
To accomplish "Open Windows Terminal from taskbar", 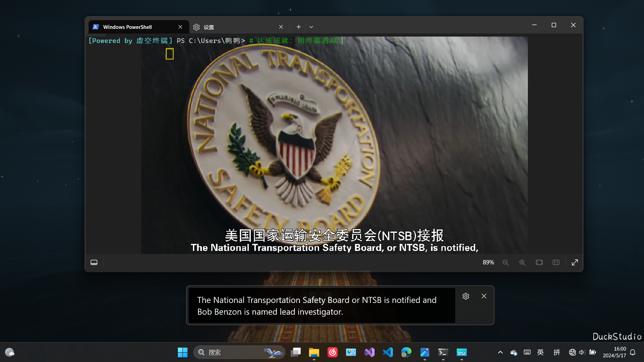I will [x=443, y=352].
